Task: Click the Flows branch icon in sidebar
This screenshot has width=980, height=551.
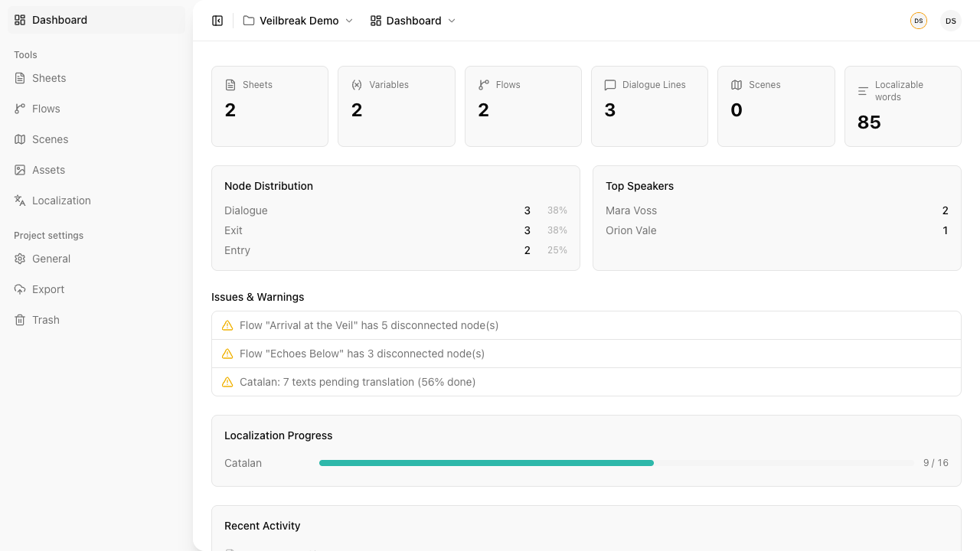Action: point(20,109)
